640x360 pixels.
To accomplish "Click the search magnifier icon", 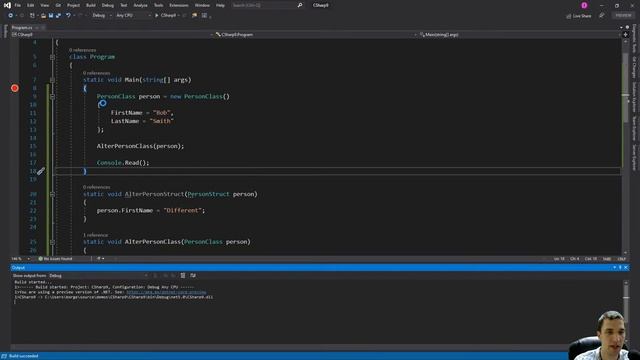I will point(300,5).
